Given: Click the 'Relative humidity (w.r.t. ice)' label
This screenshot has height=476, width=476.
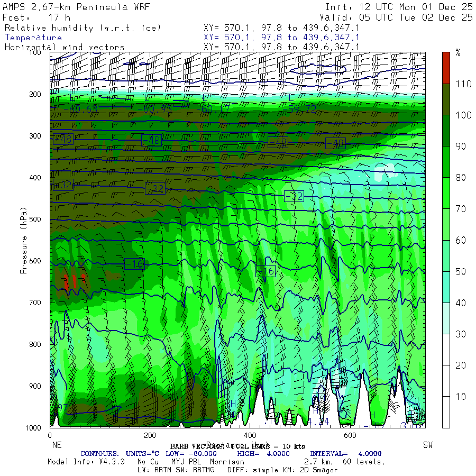Looking at the screenshot, I should click(x=83, y=28).
